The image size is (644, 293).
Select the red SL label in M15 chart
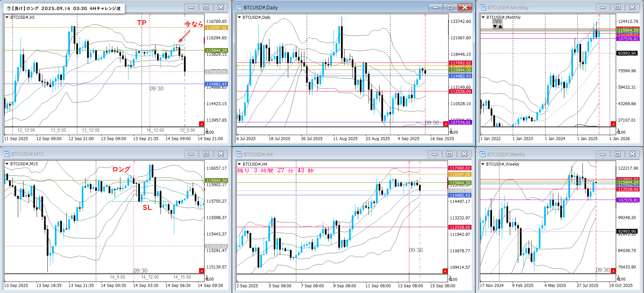pos(147,208)
